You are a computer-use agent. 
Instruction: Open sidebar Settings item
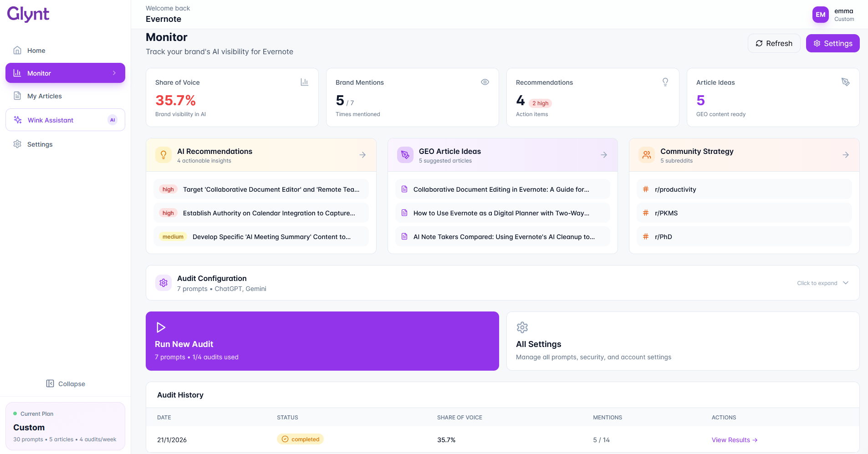pyautogui.click(x=65, y=144)
